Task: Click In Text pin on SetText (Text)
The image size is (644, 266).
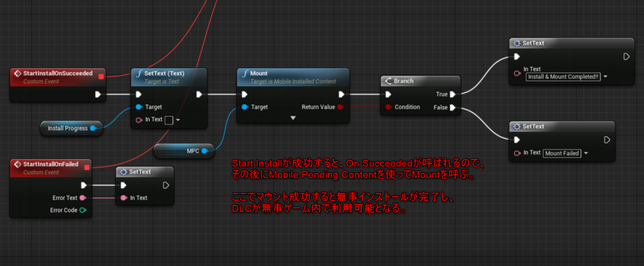Action: 138,120
